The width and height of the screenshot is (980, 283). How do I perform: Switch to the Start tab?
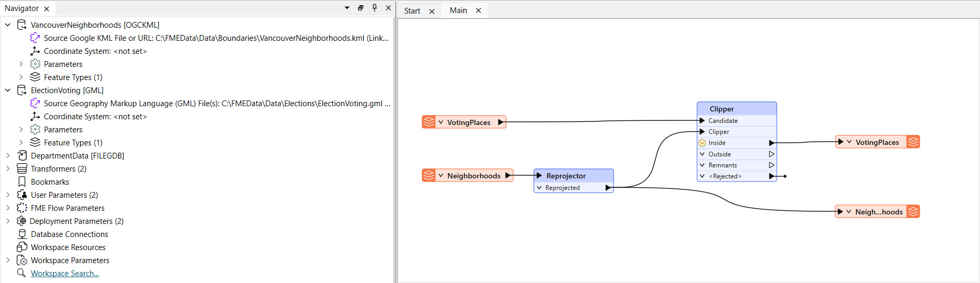point(412,10)
